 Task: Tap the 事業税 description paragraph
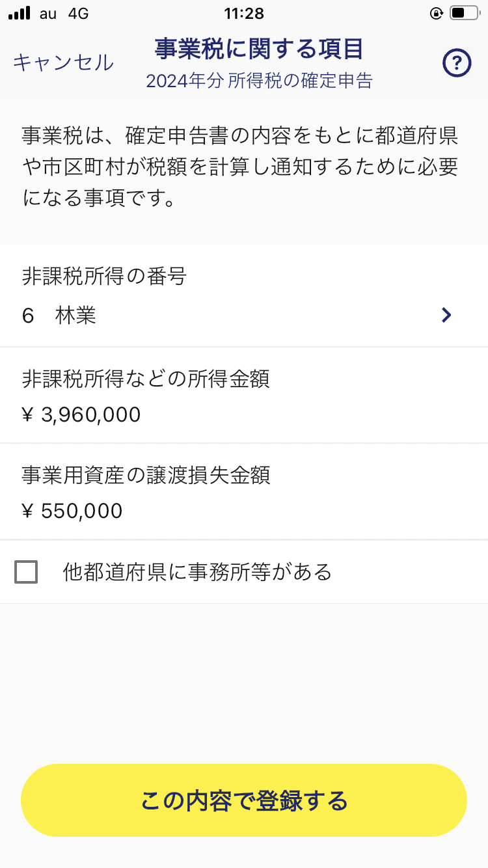pyautogui.click(x=240, y=167)
